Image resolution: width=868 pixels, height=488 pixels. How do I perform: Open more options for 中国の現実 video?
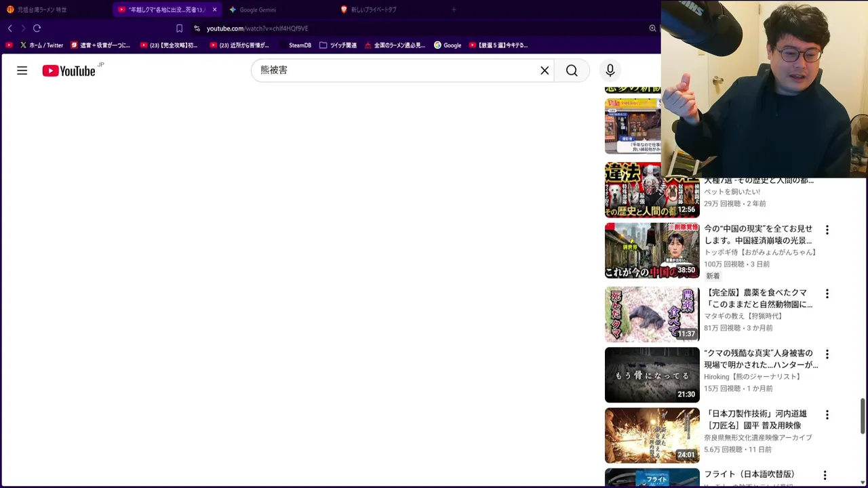(x=827, y=230)
